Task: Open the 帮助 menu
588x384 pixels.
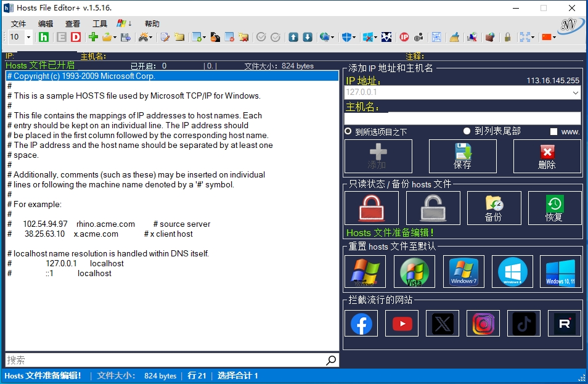Action: click(152, 23)
